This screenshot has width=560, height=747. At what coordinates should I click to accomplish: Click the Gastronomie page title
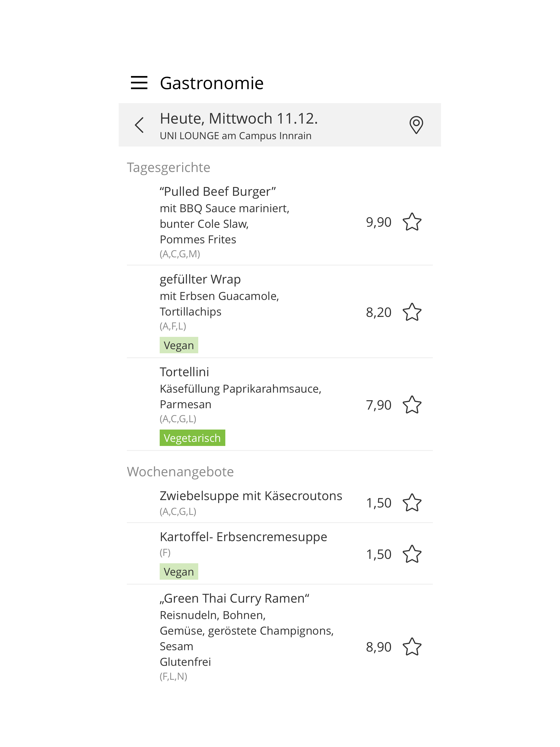212,83
